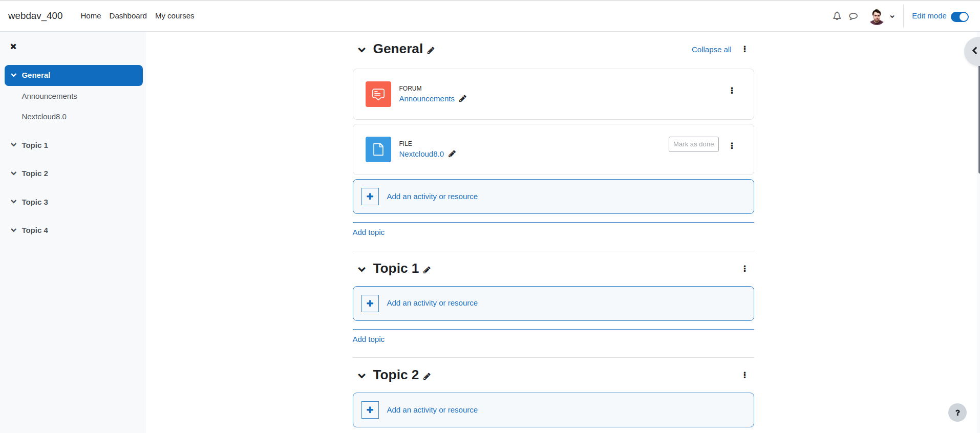The width and height of the screenshot is (980, 433).
Task: Click the Edit mode label
Action: click(929, 16)
